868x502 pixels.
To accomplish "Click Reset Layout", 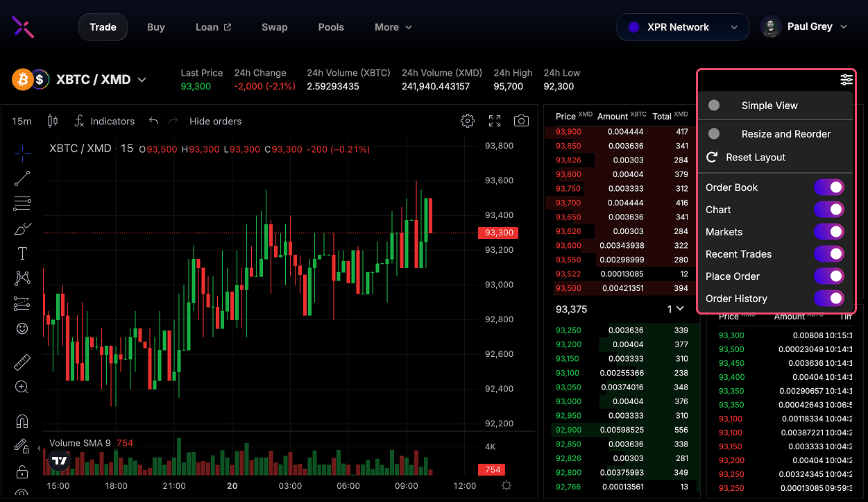I will tap(755, 158).
